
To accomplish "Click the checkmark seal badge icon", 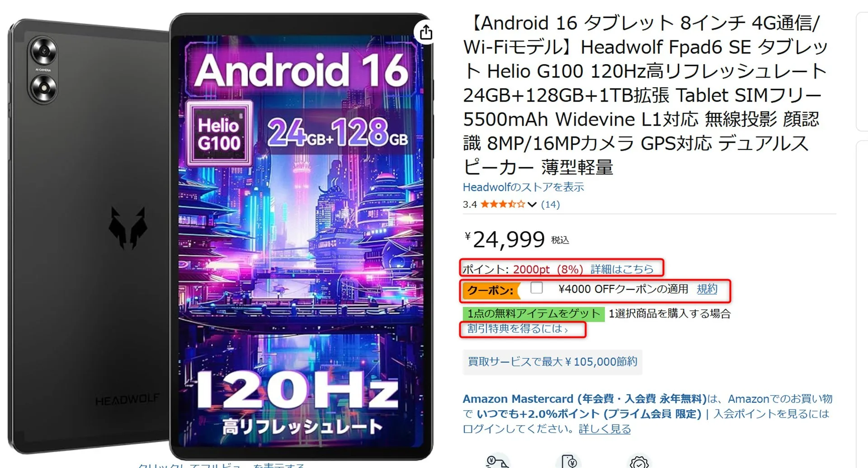I will [x=639, y=461].
